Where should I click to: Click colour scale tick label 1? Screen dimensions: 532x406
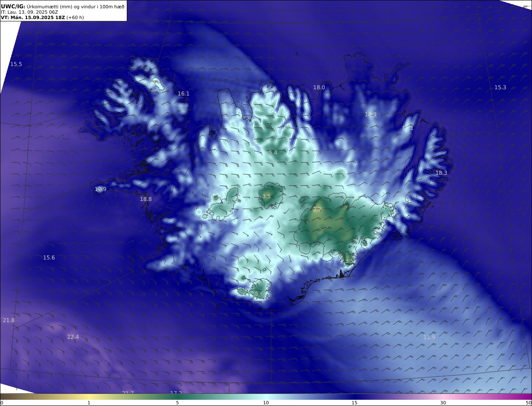point(89,403)
